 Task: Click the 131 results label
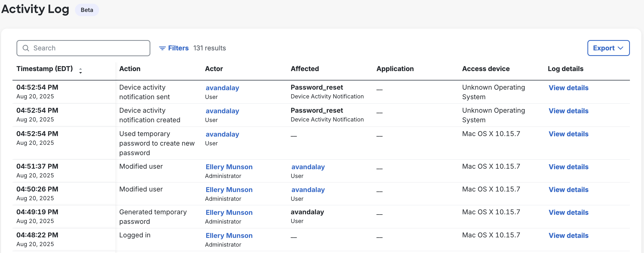click(210, 48)
